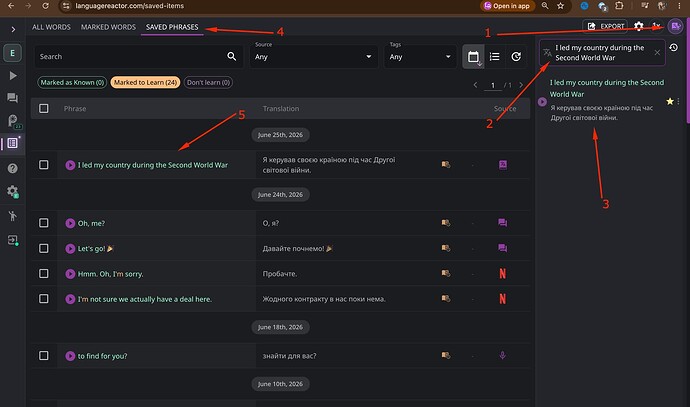
Task: Switch to the ALL WORDS tab
Action: [51, 27]
